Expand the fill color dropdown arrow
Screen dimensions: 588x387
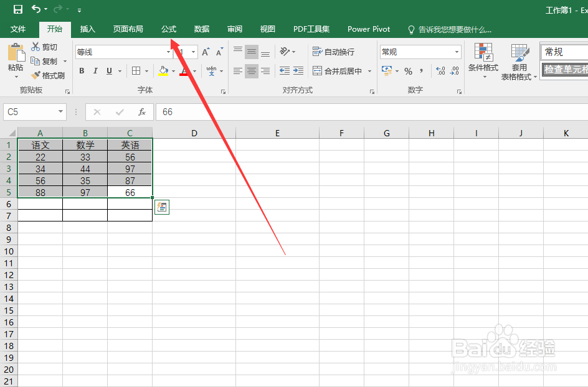[173, 72]
